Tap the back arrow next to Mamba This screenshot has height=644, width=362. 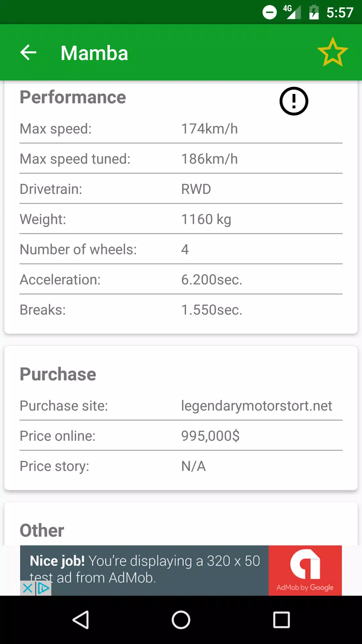point(28,53)
